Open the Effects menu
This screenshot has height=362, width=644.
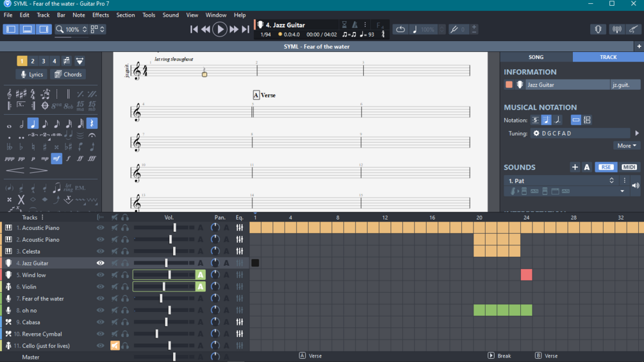(101, 15)
